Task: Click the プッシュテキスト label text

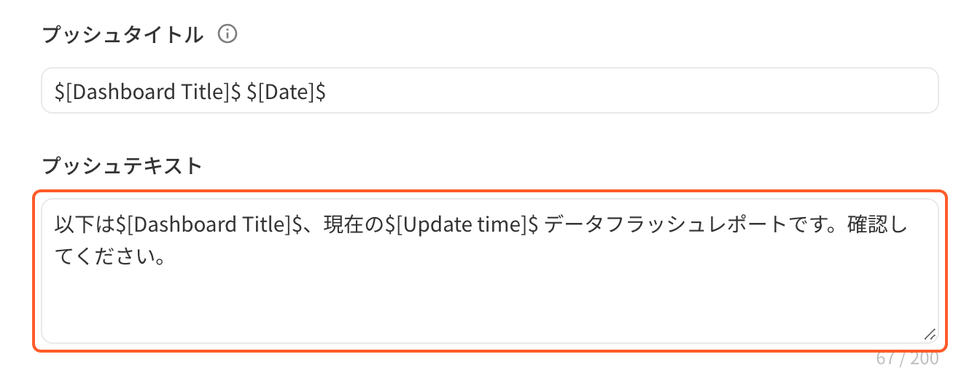Action: (x=122, y=166)
